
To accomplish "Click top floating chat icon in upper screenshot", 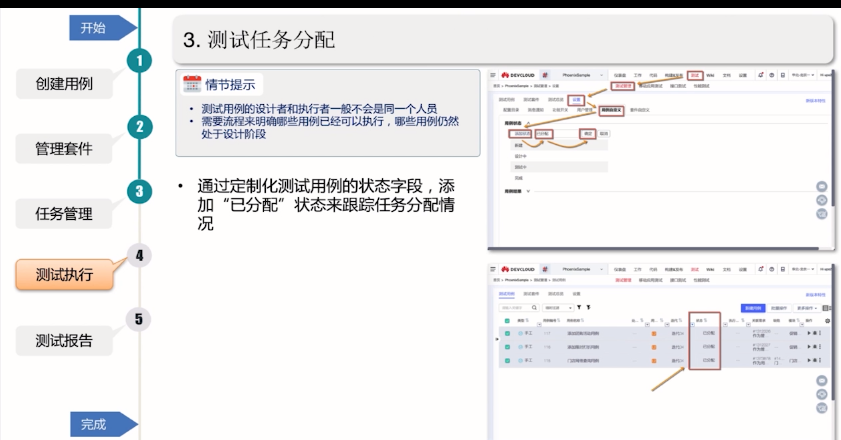I will (821, 187).
